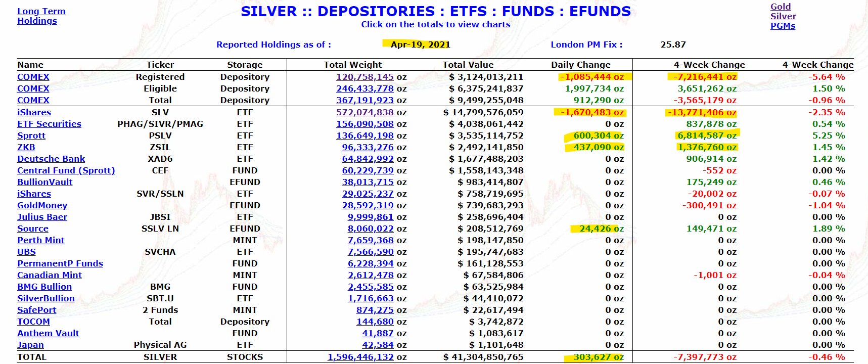The height and width of the screenshot is (364, 868).
Task: Click the BullionVault link
Action: 45,182
